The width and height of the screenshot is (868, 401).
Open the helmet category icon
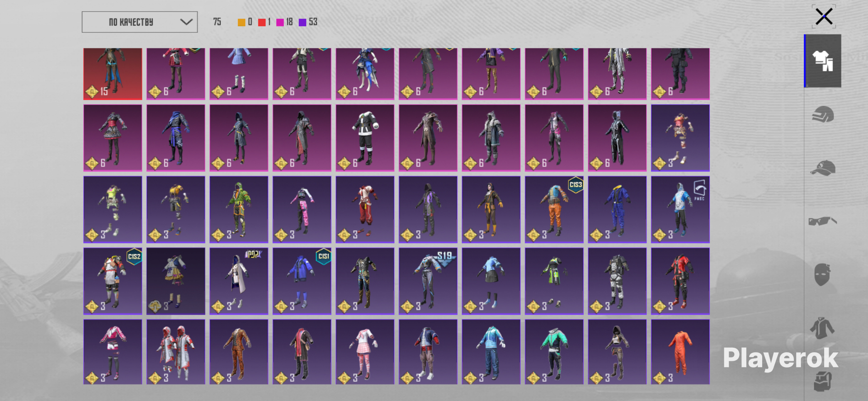point(822,114)
